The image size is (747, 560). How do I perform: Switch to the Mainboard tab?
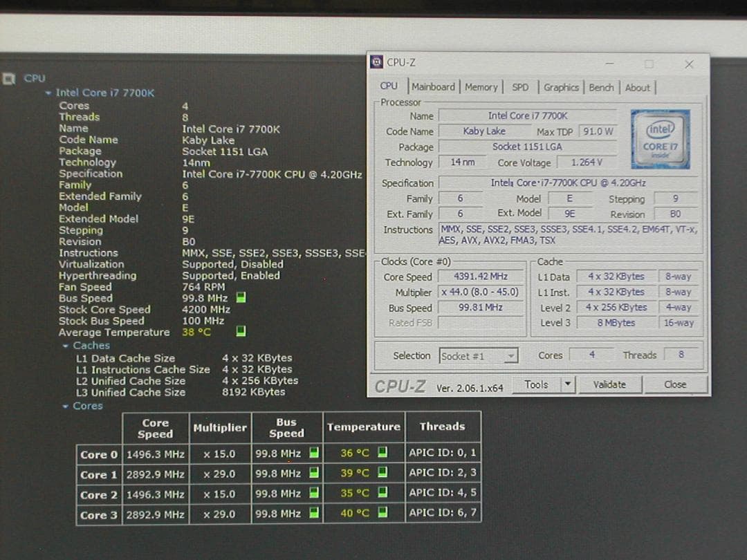(433, 86)
